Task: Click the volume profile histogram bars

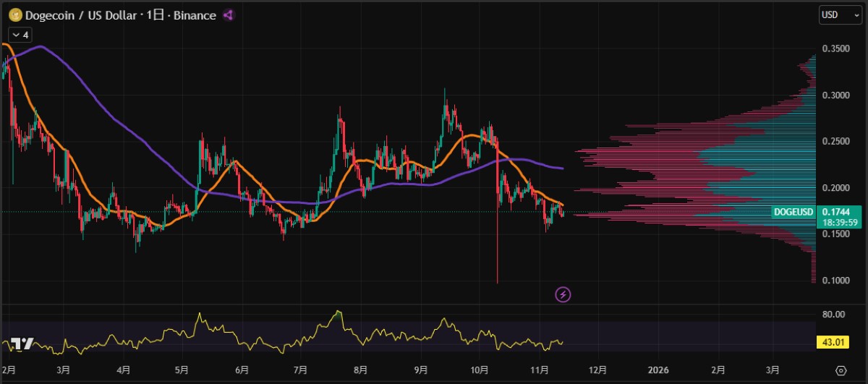Action: pyautogui.click(x=723, y=166)
